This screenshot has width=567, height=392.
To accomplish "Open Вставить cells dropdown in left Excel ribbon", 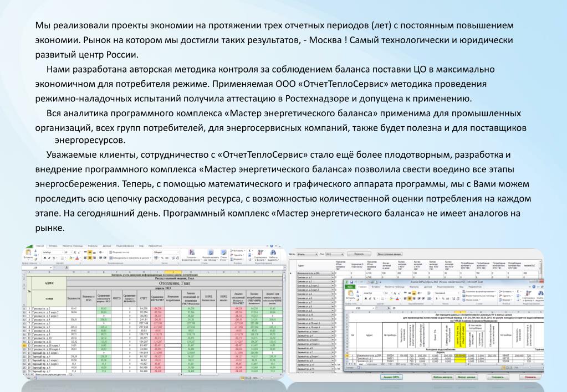I will pos(239,251).
